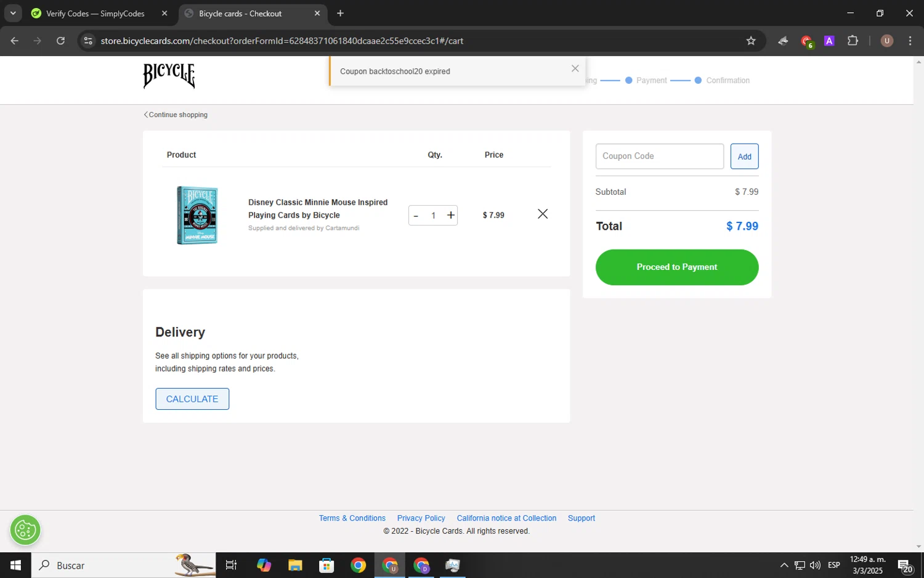The image size is (924, 578).
Task: Open the purple A extension
Action: click(829, 41)
